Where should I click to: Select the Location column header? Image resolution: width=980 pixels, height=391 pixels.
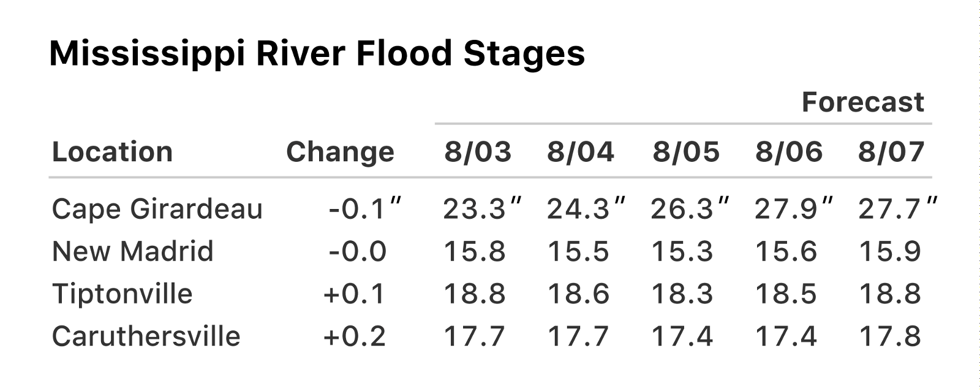(x=112, y=152)
